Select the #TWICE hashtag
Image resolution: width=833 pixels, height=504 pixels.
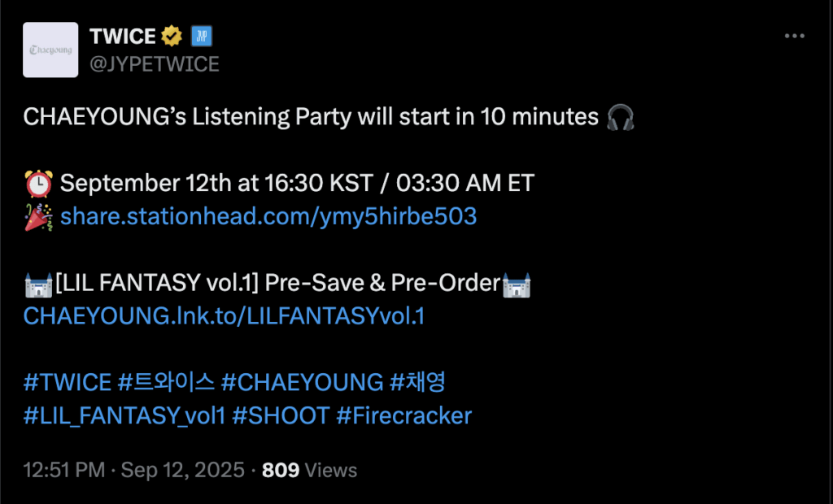67,382
